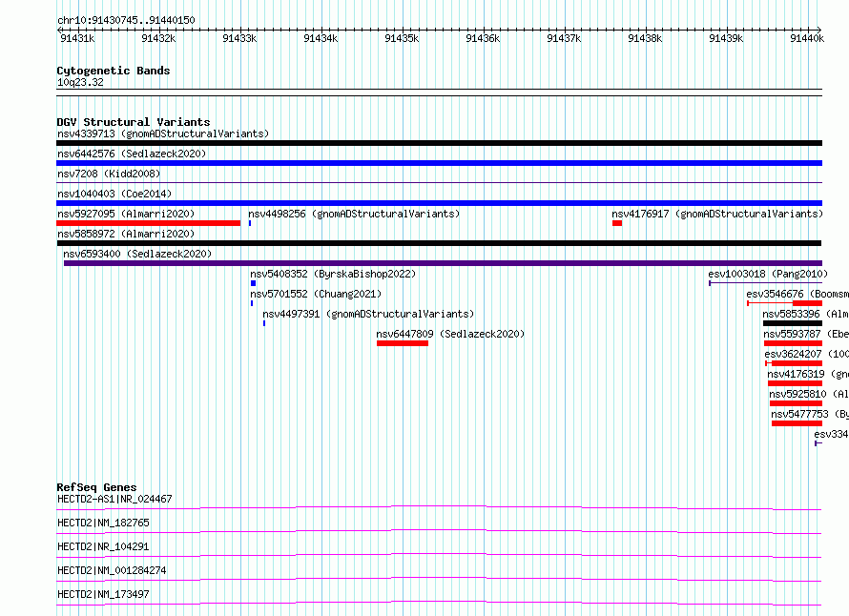Click the blue nsv5408352 marker
Viewport: 849px width, 616px height.
point(253,283)
